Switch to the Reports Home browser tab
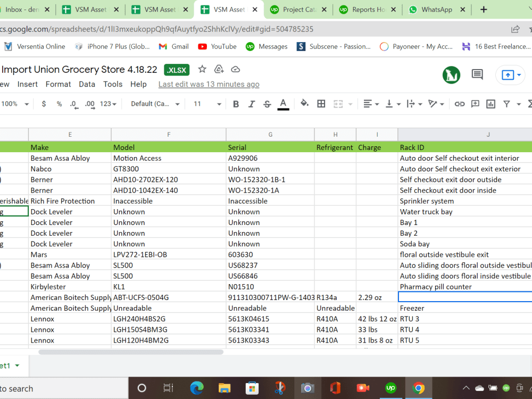Viewport: 532px width, 399px height. click(368, 10)
